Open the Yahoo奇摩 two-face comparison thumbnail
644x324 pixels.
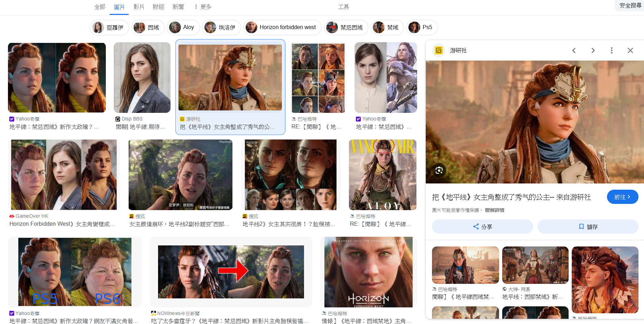coord(57,78)
